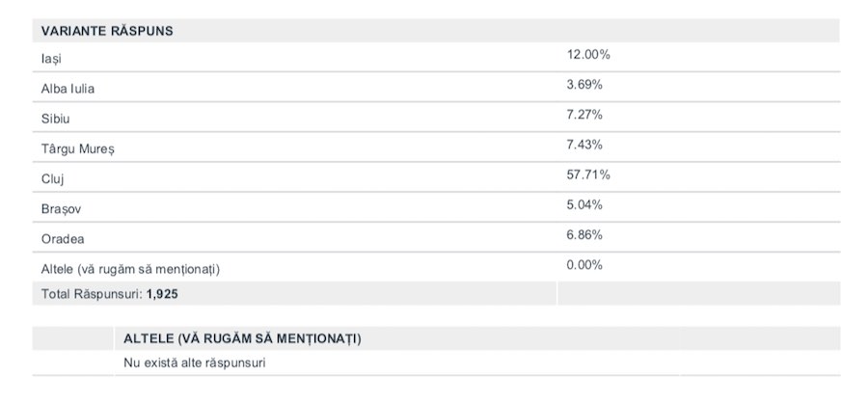Click the 7.43% percentage value
The width and height of the screenshot is (868, 402).
(x=584, y=145)
